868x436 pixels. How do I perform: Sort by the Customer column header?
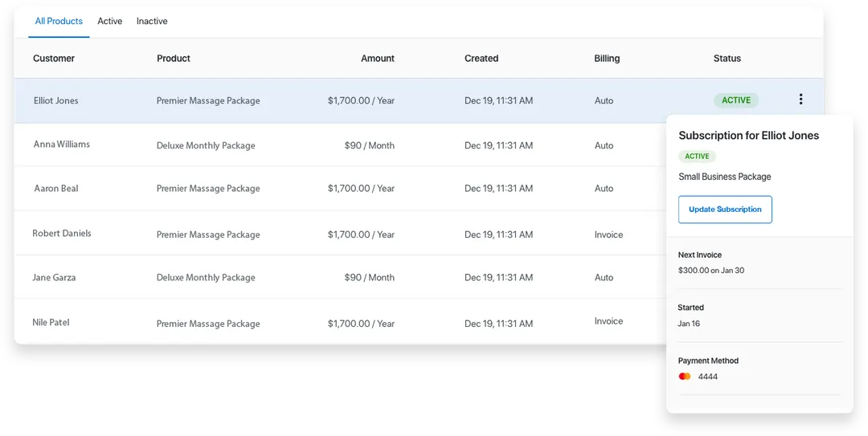(x=54, y=59)
